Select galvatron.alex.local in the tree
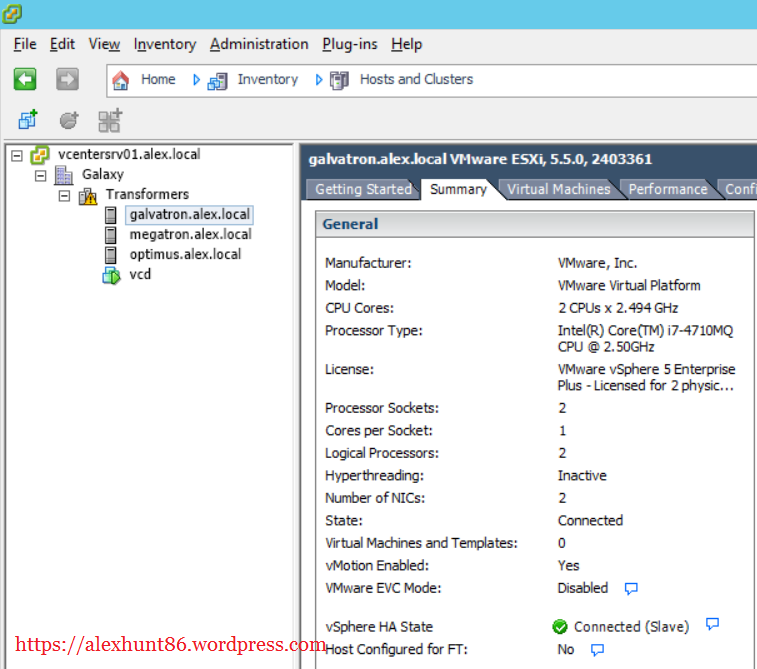The width and height of the screenshot is (757, 669). click(x=189, y=214)
